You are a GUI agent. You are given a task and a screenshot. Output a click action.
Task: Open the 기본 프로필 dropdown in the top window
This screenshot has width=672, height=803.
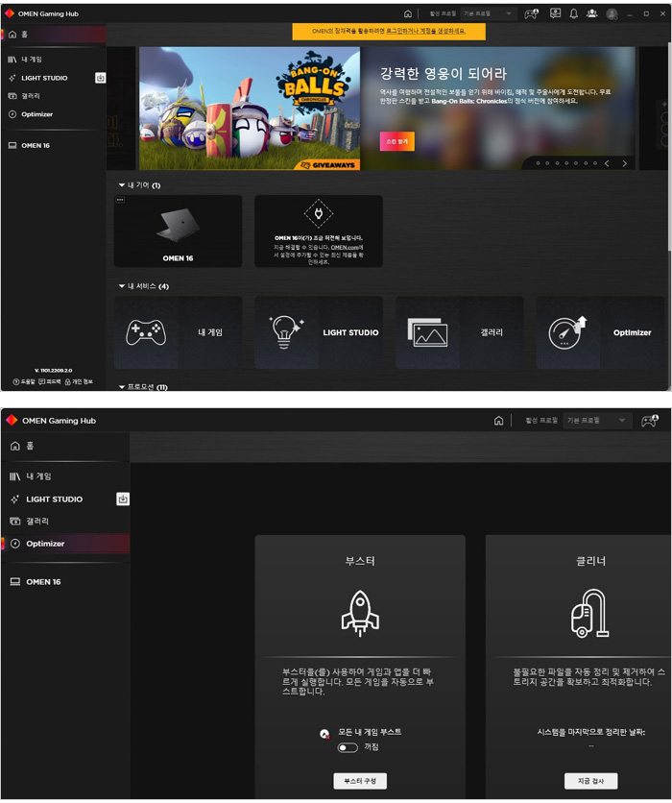pos(488,13)
